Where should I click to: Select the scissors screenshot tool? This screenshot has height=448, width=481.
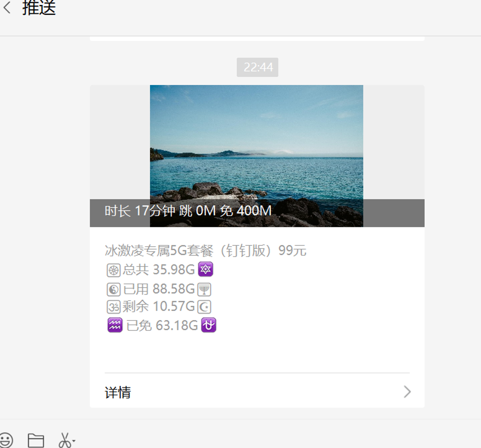coord(65,440)
